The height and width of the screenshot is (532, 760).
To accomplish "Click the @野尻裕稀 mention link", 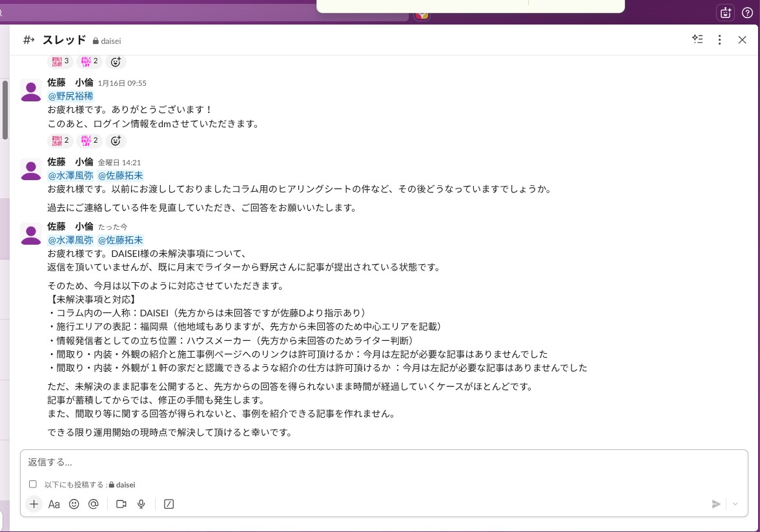I will point(70,96).
